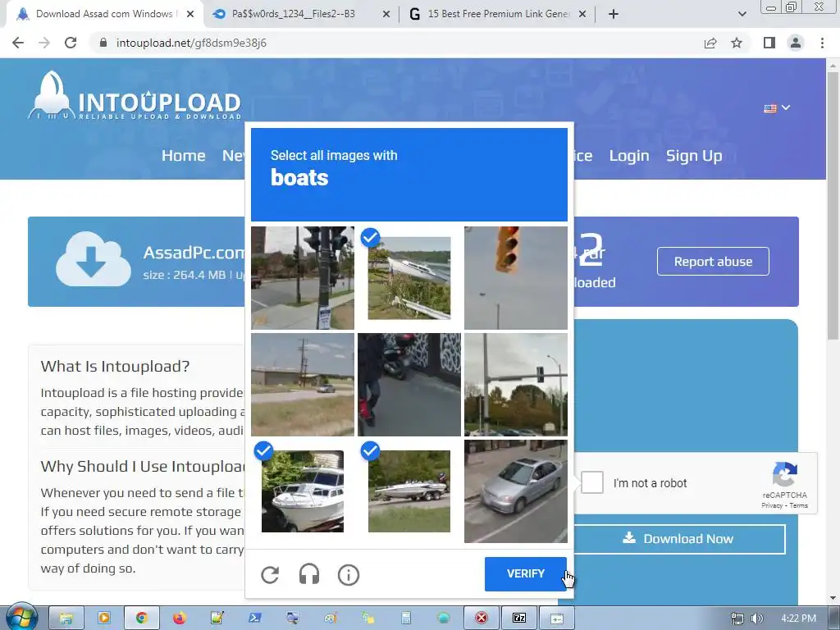Open Windows Explorer from the taskbar
The height and width of the screenshot is (630, 840).
point(66,618)
